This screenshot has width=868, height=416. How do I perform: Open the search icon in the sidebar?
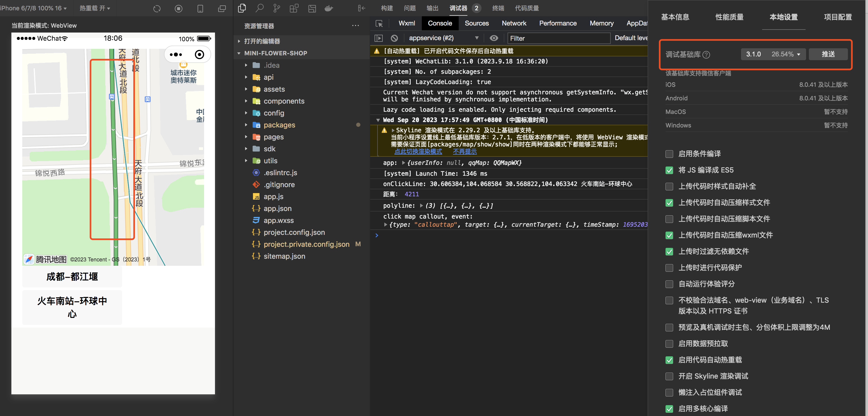pyautogui.click(x=259, y=8)
